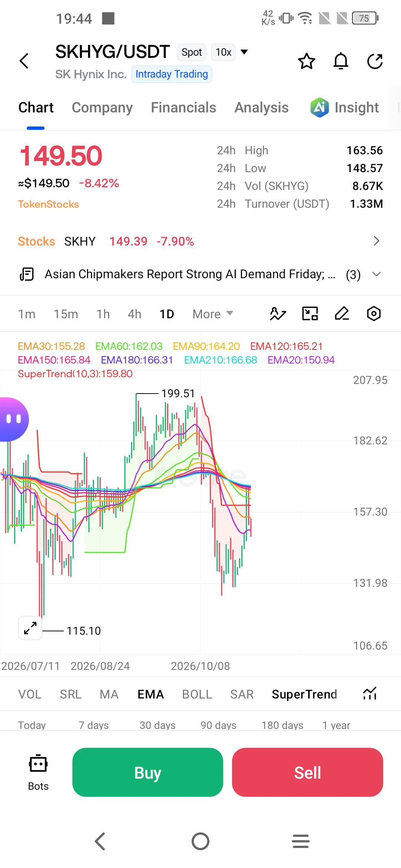Open chart indicators line icon
This screenshot has height=868, width=401.
click(x=278, y=314)
